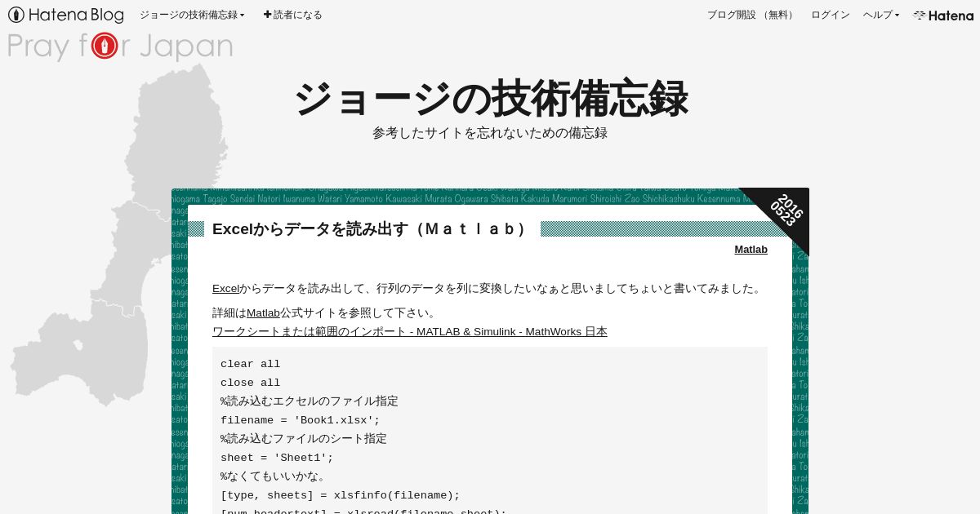Open ワークシートまたは範囲のインポート MathWorks link
The image size is (980, 514).
410,331
